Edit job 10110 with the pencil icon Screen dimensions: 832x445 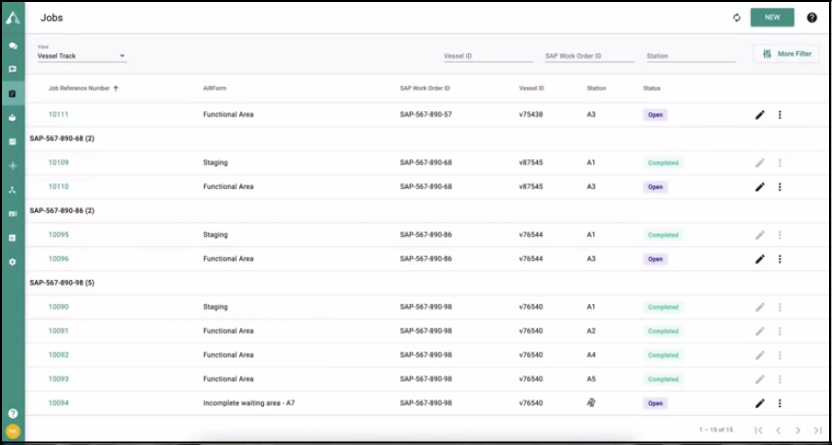point(760,187)
